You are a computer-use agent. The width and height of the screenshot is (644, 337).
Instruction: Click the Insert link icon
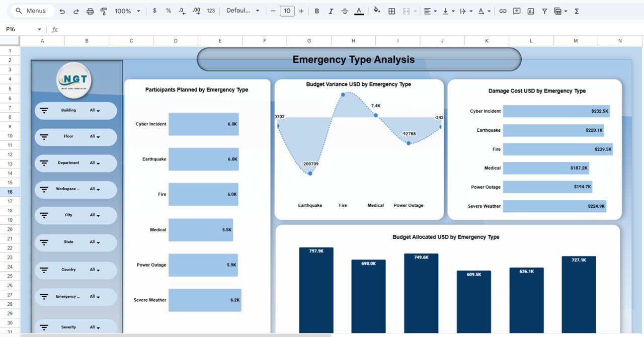(503, 11)
